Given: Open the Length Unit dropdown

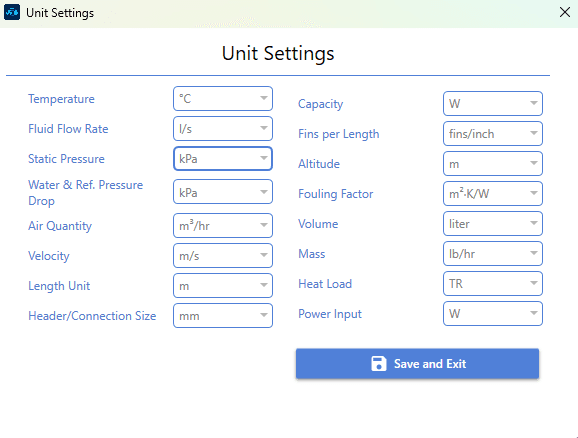Looking at the screenshot, I should (x=223, y=285).
